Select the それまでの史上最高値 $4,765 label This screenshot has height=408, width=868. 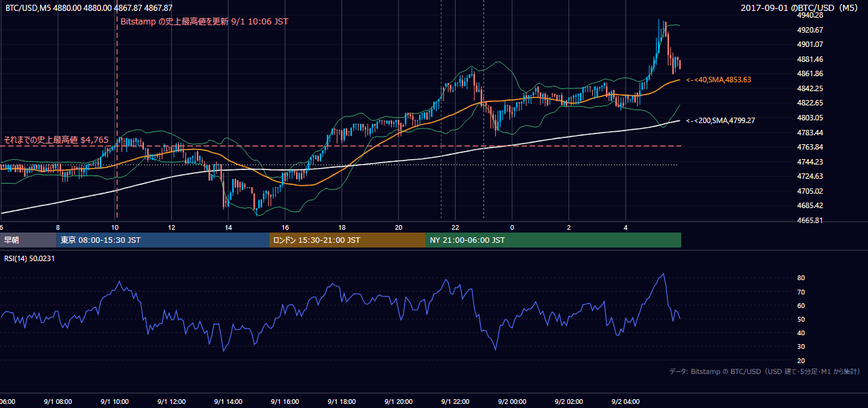(56, 140)
